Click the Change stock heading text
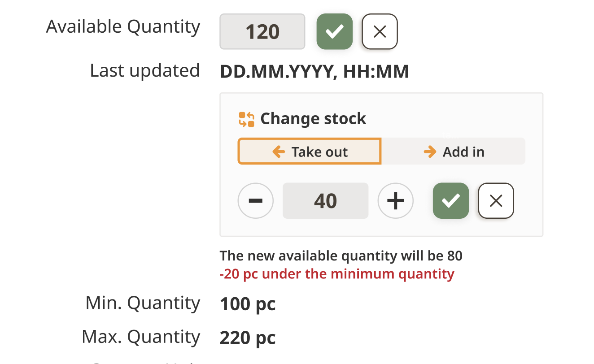 [x=313, y=119]
